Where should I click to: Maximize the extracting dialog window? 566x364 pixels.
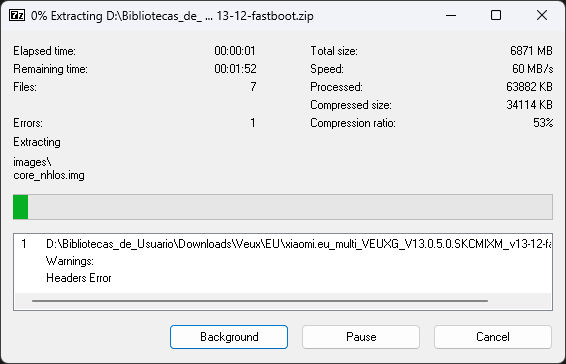[496, 16]
